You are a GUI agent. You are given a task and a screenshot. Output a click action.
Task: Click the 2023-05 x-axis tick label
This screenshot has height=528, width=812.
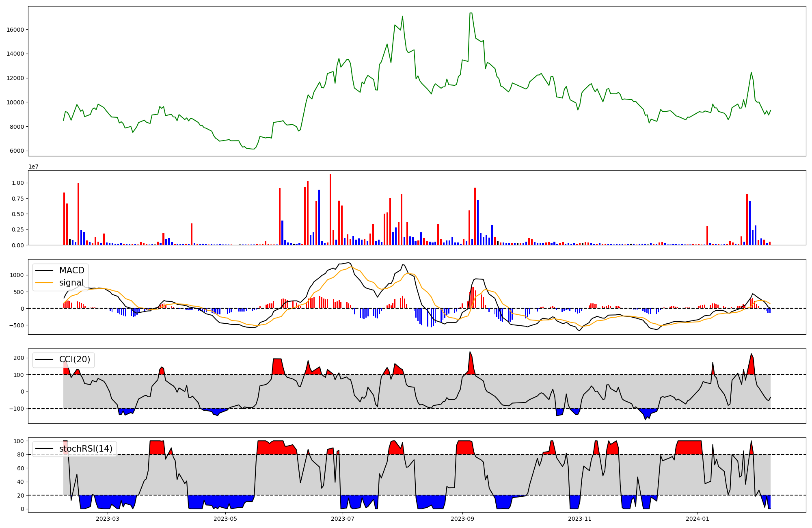click(225, 519)
